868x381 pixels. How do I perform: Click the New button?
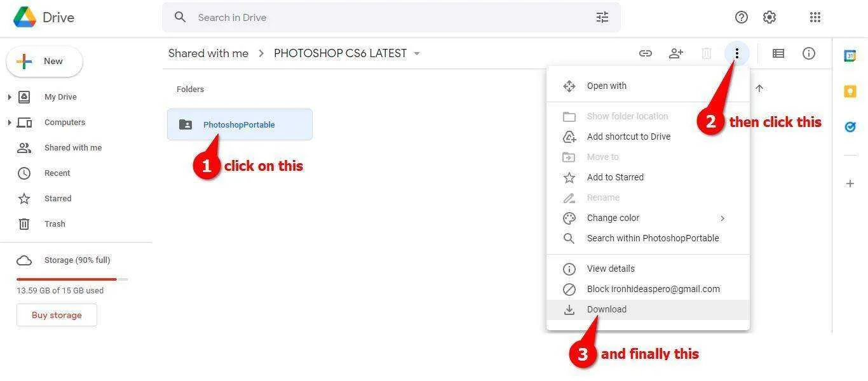click(44, 62)
